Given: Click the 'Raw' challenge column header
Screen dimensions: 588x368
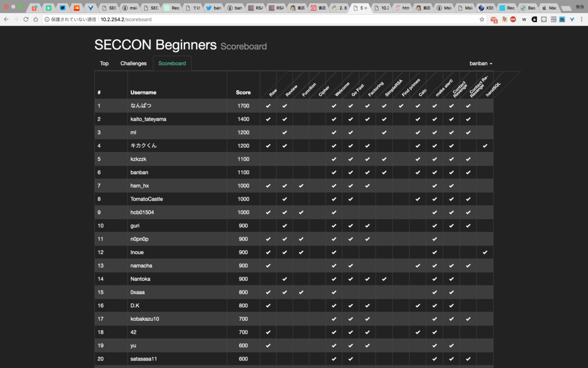Looking at the screenshot, I should pyautogui.click(x=273, y=93).
